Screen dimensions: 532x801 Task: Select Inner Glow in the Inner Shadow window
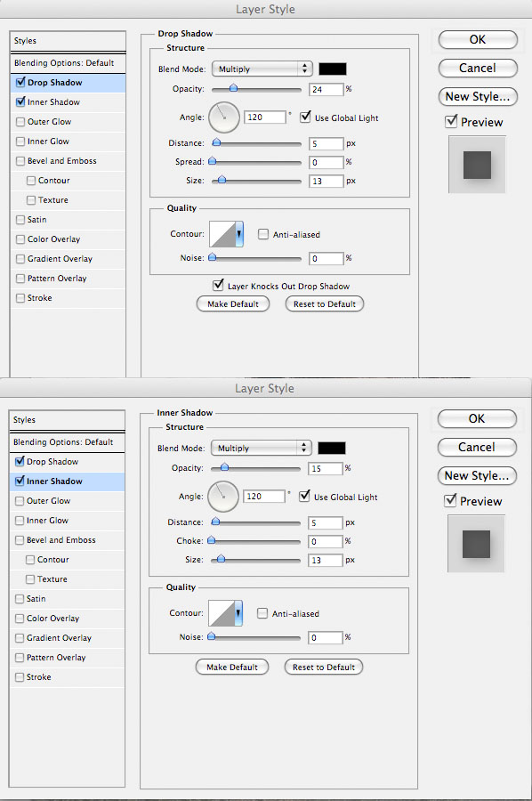[x=47, y=521]
